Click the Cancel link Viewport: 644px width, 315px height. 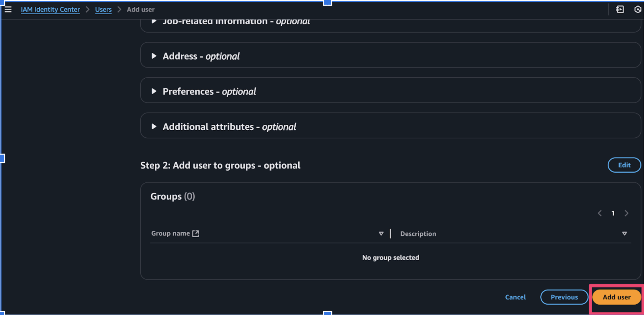point(515,297)
